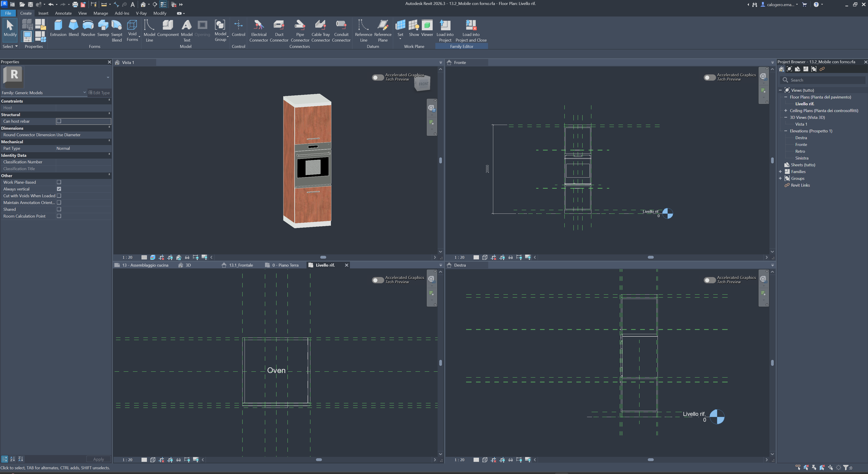The image size is (868, 474).
Task: Enable the Shared checkbox
Action: (59, 209)
